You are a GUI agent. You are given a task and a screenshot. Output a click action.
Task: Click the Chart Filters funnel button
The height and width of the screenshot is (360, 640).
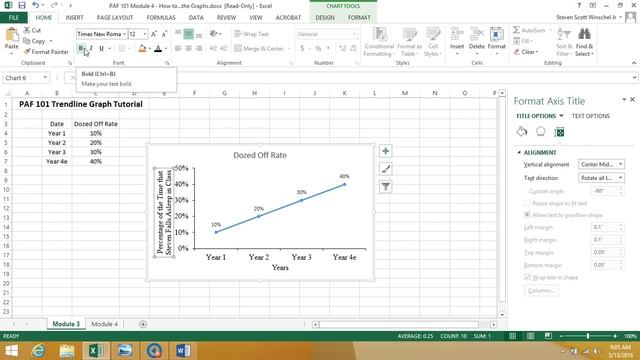[385, 187]
